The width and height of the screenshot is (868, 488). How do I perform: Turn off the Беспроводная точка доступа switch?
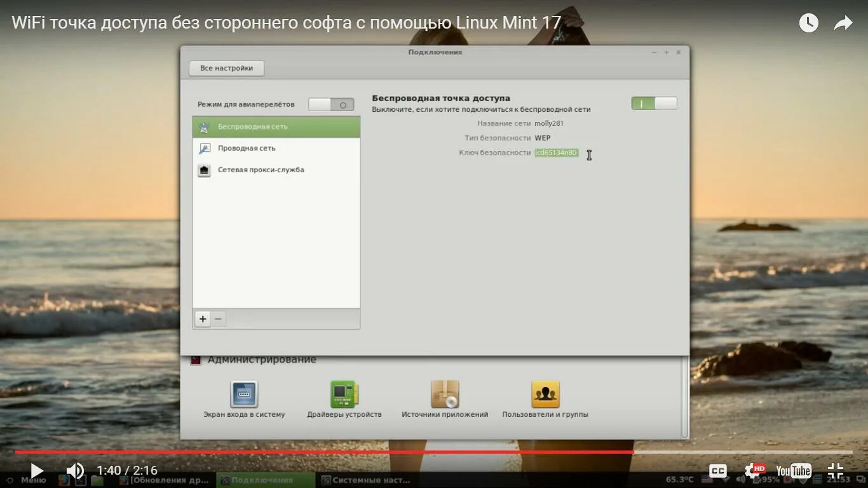click(654, 103)
